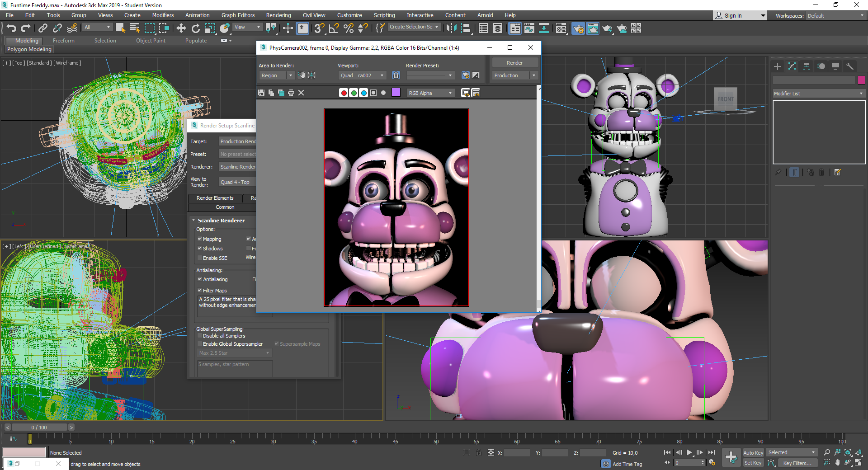Open the Material Editor icon
Image resolution: width=868 pixels, height=470 pixels.
561,28
